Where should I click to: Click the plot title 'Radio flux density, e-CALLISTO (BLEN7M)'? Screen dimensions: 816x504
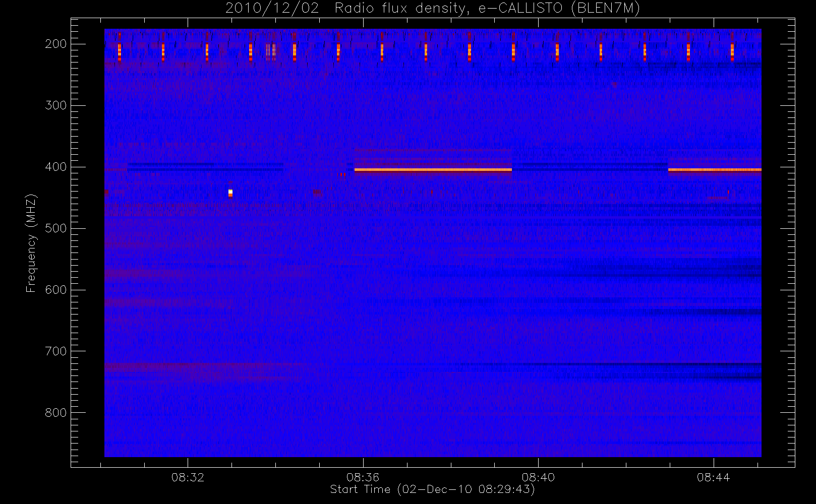click(487, 9)
